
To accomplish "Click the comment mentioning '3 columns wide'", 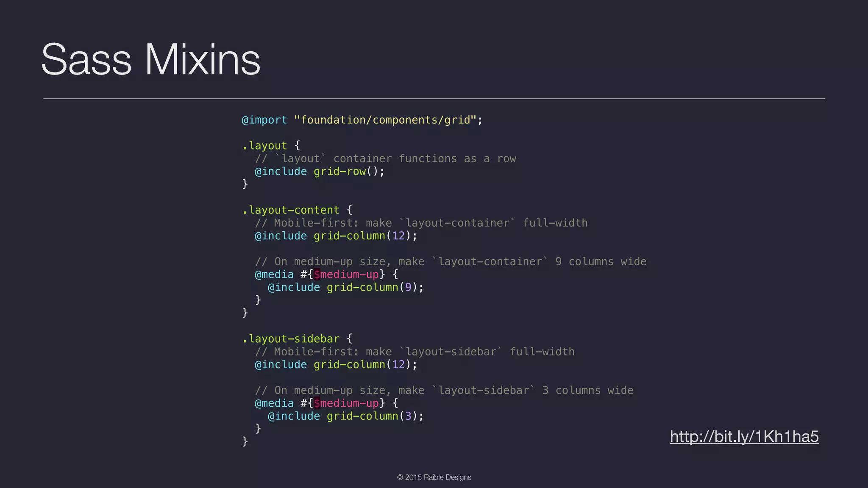I will [444, 390].
